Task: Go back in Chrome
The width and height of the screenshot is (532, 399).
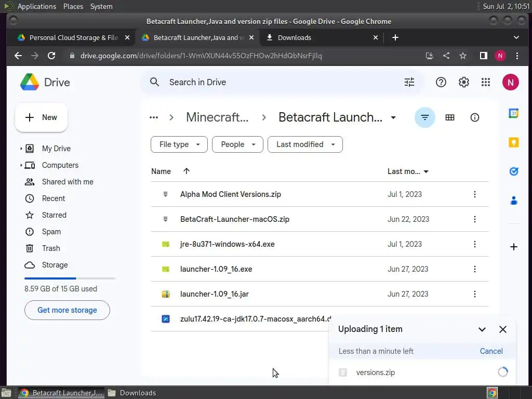Action: (18, 56)
